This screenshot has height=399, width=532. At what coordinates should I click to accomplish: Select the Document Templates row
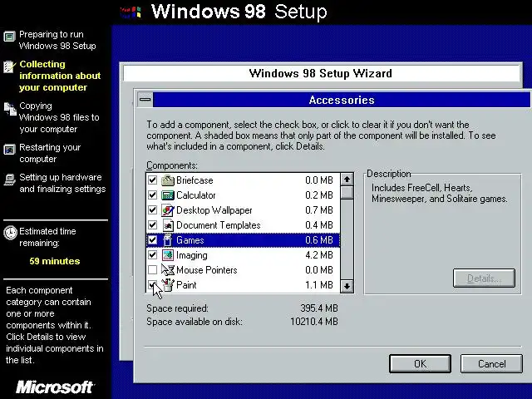(243, 225)
